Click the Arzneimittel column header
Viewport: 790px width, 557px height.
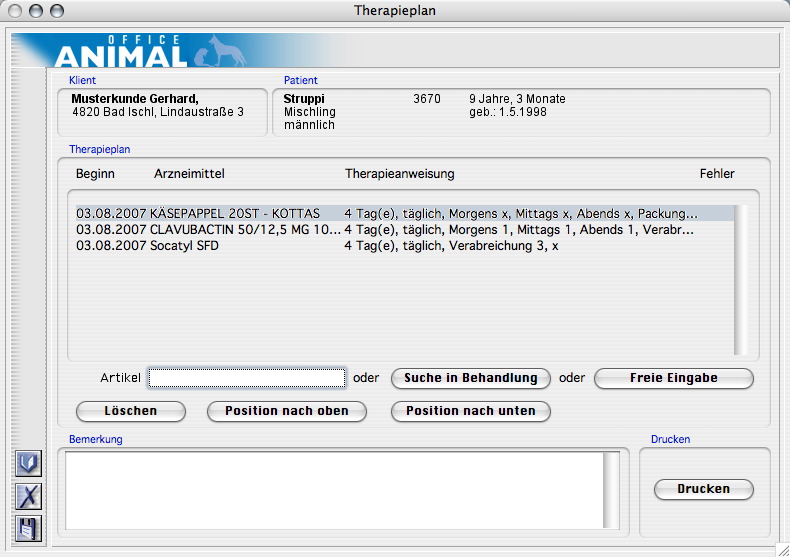(189, 174)
